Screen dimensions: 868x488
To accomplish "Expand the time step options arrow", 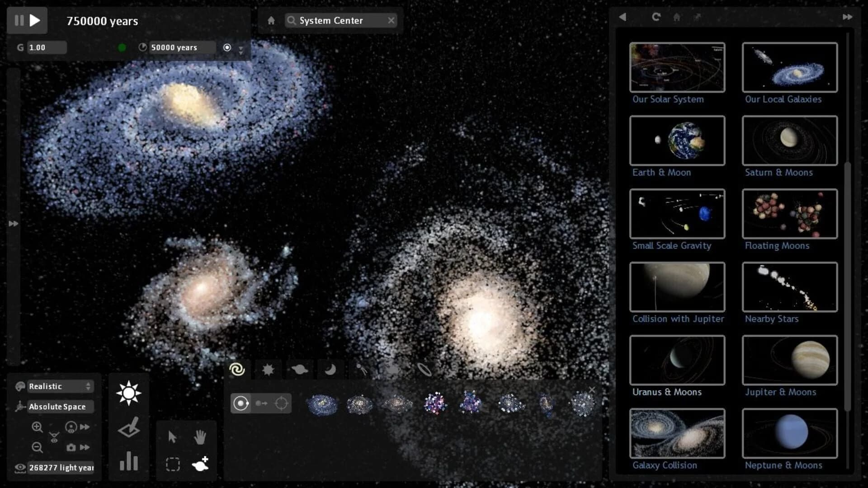I will (241, 51).
